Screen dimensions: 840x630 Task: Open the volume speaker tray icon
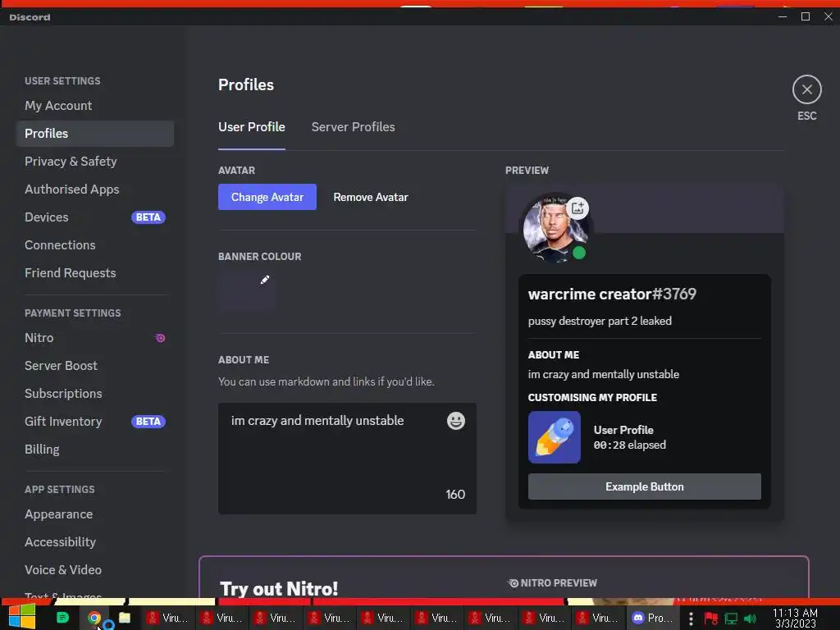click(750, 619)
